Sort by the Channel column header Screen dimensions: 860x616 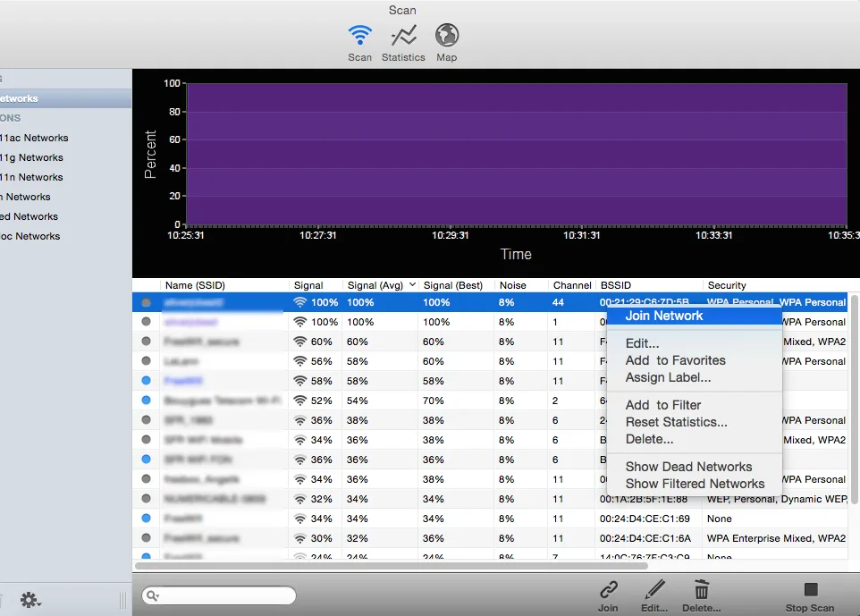pyautogui.click(x=572, y=284)
